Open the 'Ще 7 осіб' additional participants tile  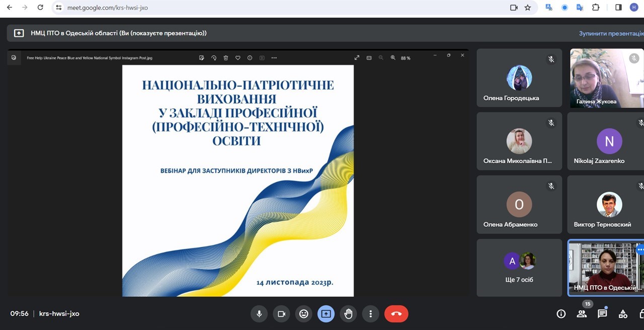coord(519,268)
